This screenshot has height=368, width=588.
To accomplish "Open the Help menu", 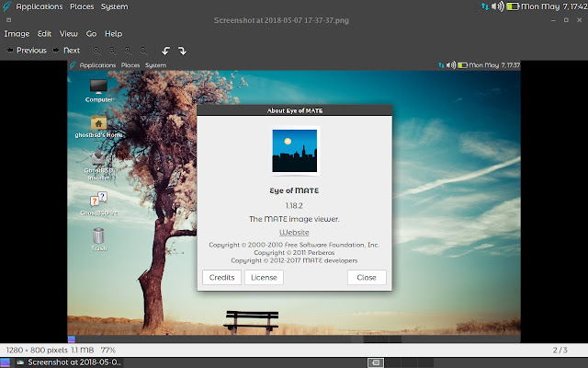I will 114,34.
